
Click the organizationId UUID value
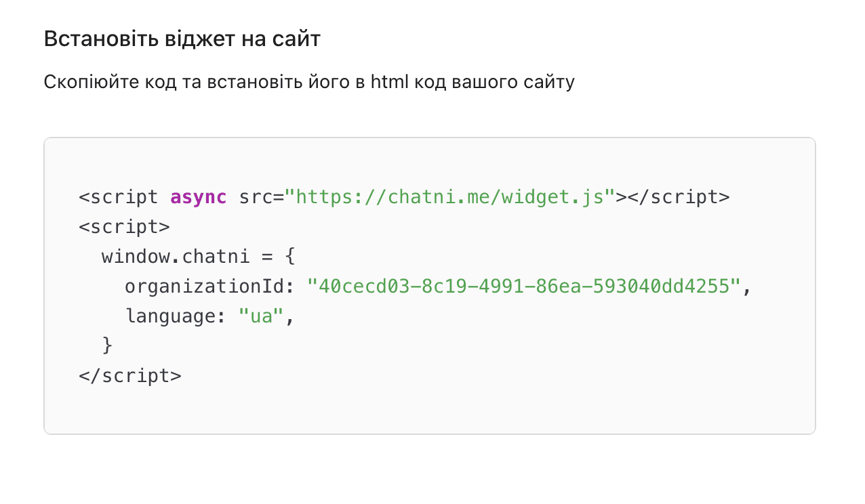coord(524,287)
